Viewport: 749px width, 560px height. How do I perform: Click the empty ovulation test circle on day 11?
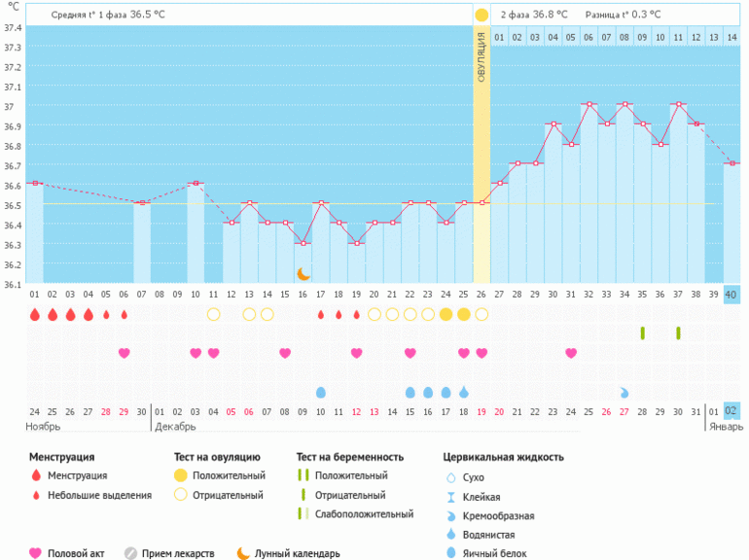pyautogui.click(x=213, y=314)
